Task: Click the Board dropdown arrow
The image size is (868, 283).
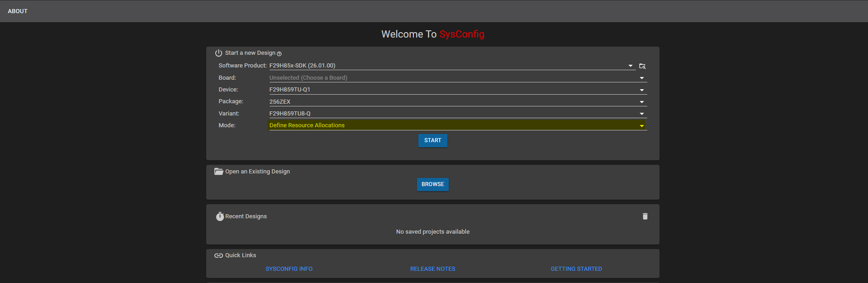Action: click(x=642, y=78)
